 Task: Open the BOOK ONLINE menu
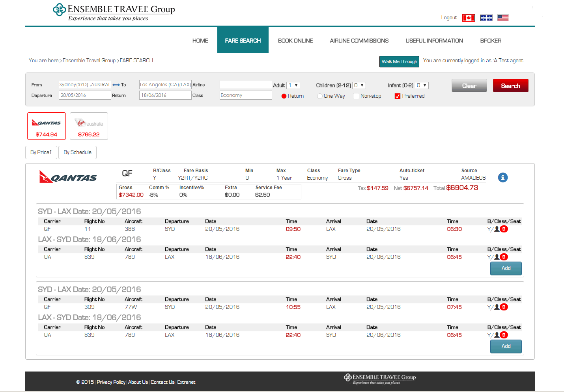point(295,41)
